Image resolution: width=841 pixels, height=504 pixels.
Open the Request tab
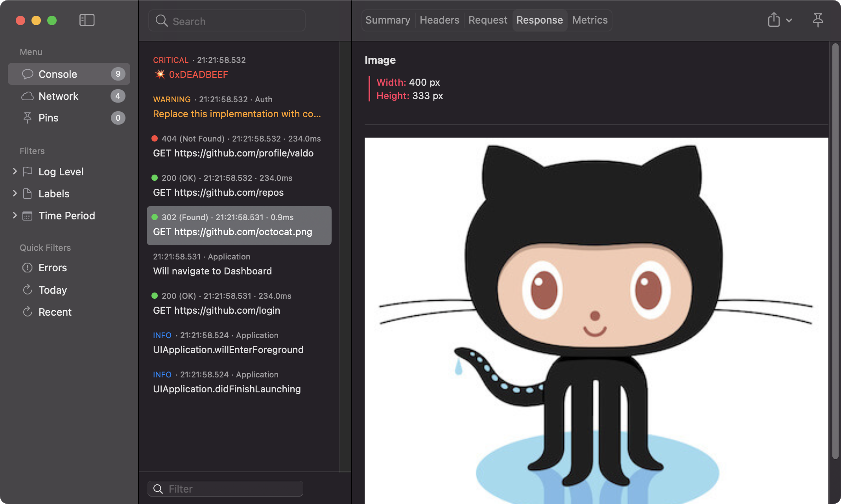(488, 20)
